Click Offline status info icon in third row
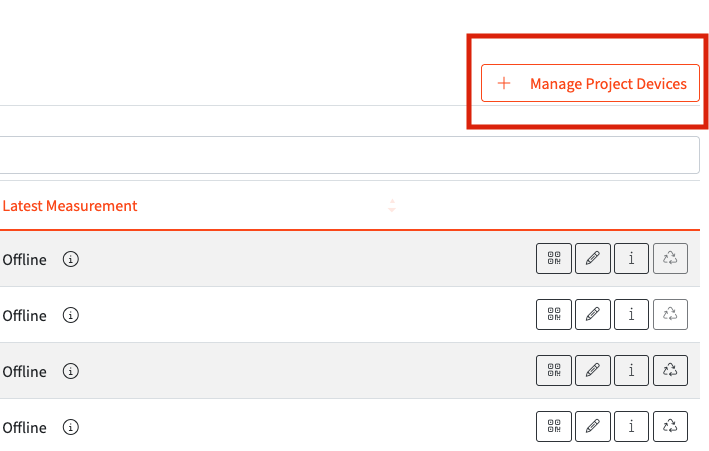 (71, 372)
